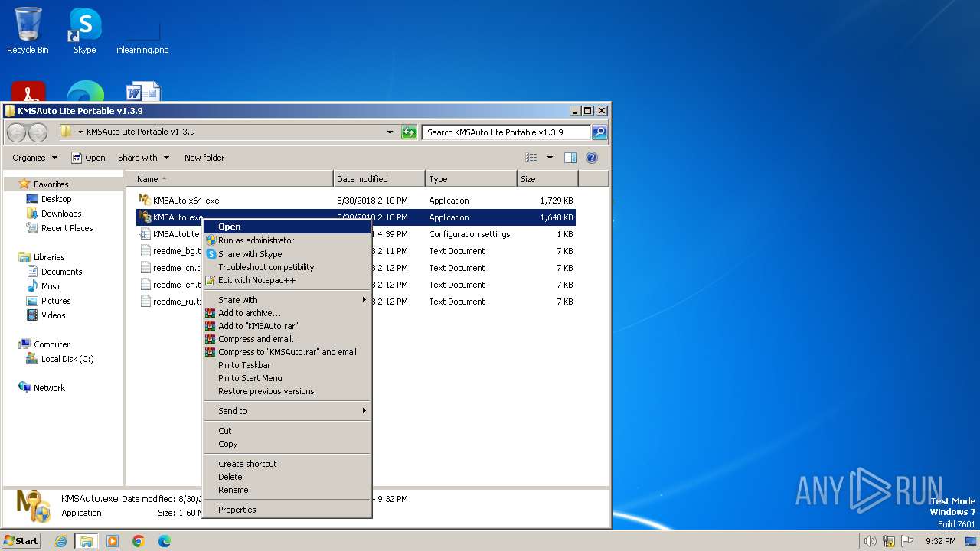Image resolution: width=980 pixels, height=551 pixels.
Task: Refresh the folder with the green arrows button
Action: click(409, 132)
